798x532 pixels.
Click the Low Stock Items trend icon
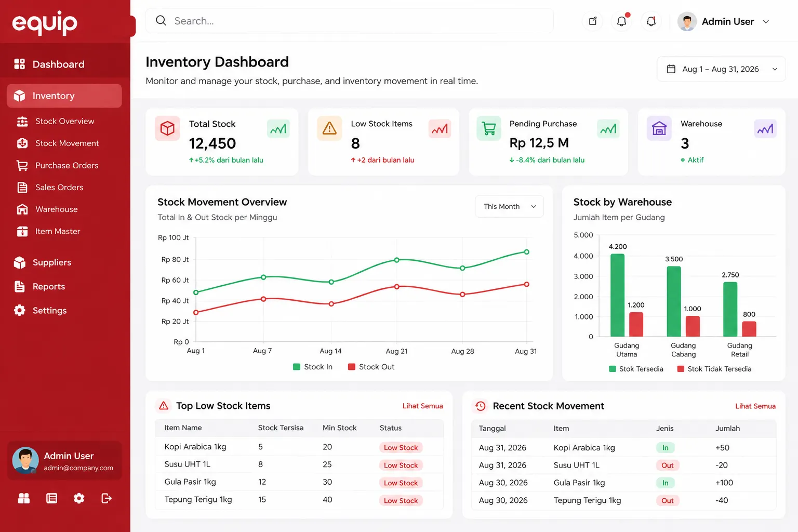click(x=440, y=129)
